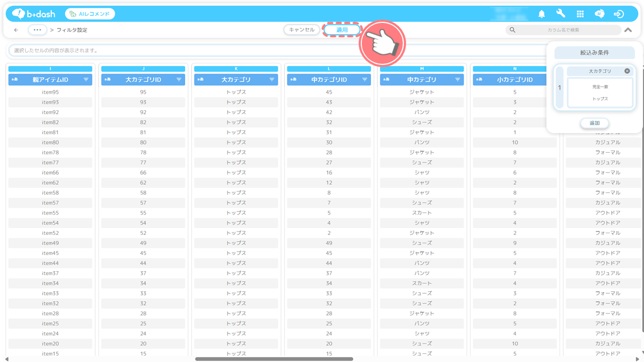Collapse the panel with the up chevron

coord(628,30)
